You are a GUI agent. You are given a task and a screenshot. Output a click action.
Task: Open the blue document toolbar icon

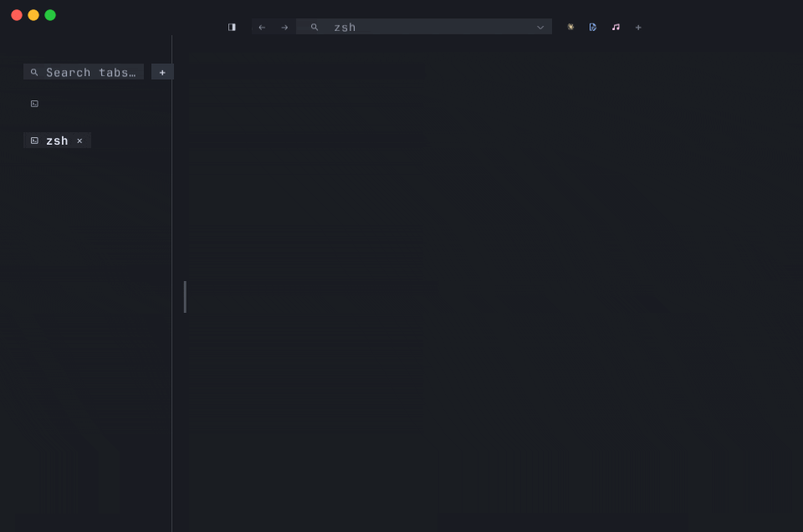point(593,27)
